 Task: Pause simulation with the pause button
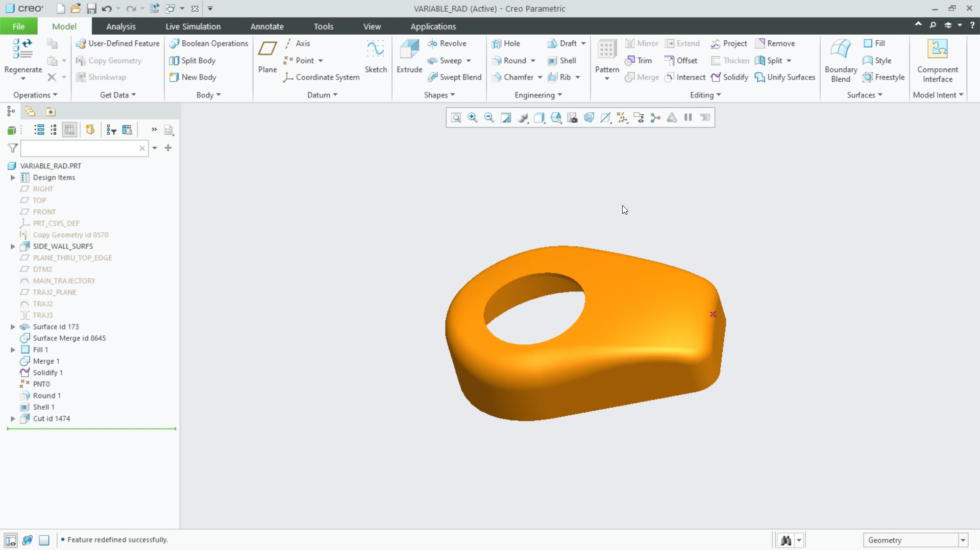tap(688, 118)
